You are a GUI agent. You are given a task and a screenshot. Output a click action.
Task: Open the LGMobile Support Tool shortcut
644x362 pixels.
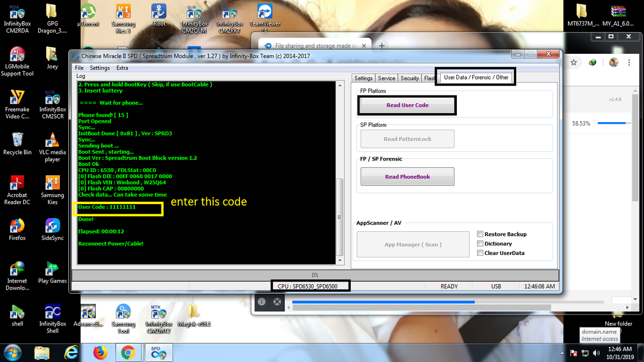tap(17, 61)
